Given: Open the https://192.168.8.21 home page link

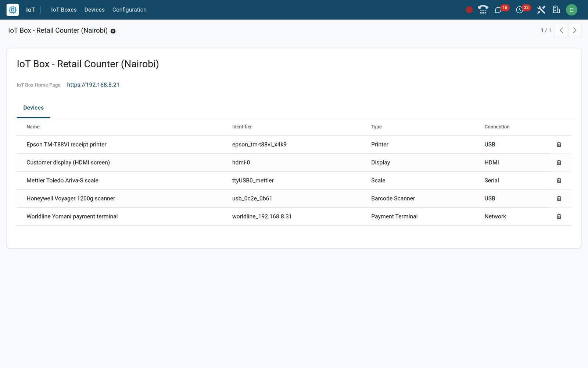Looking at the screenshot, I should 93,85.
